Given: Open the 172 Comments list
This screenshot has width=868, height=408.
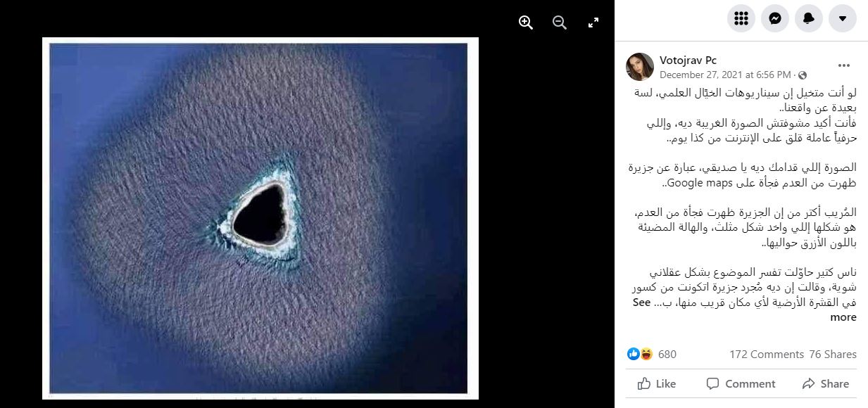Looking at the screenshot, I should pos(767,355).
